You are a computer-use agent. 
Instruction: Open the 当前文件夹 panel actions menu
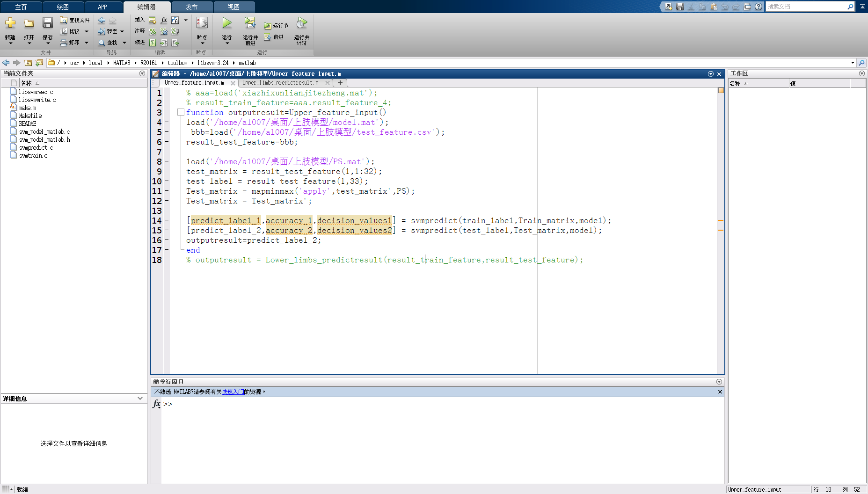142,73
